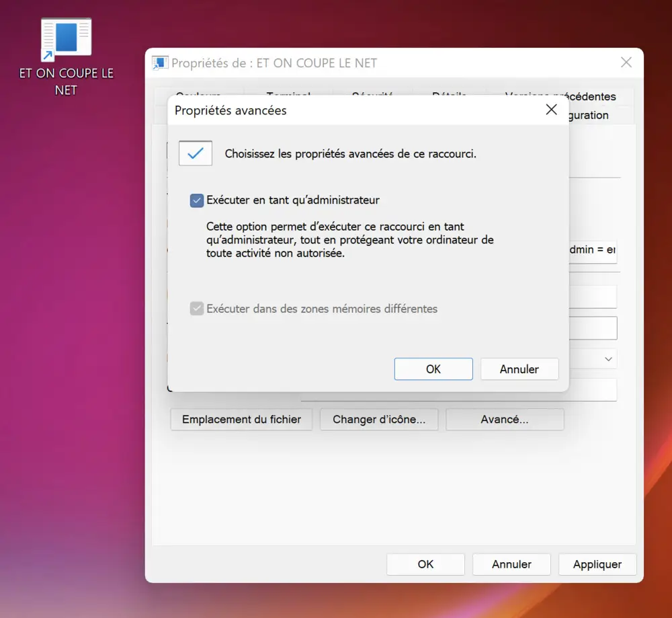Click the blue checkmark icon in Propriétés avancées
Viewport: 672px width, 618px height.
coord(196,153)
